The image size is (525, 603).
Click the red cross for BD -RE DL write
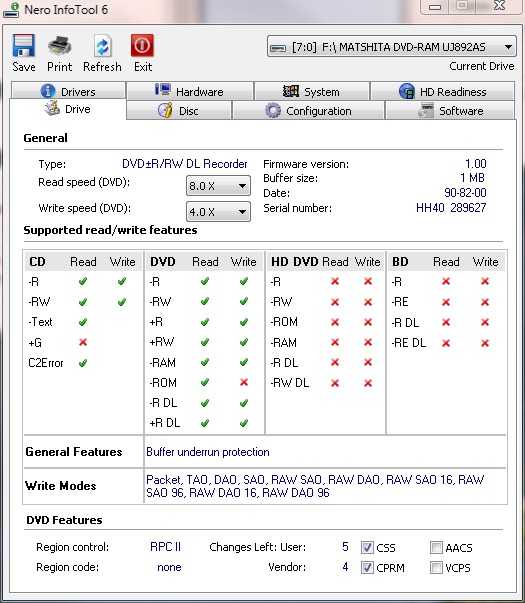tap(485, 343)
